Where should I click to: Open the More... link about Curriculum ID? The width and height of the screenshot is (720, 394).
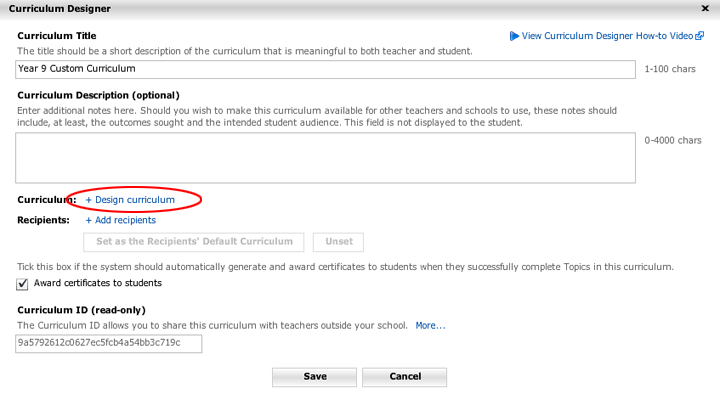(430, 326)
